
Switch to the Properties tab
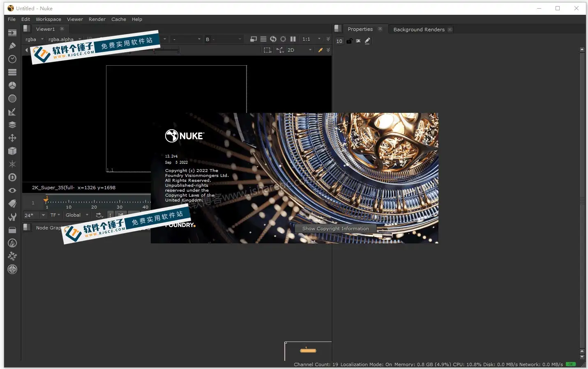point(360,29)
